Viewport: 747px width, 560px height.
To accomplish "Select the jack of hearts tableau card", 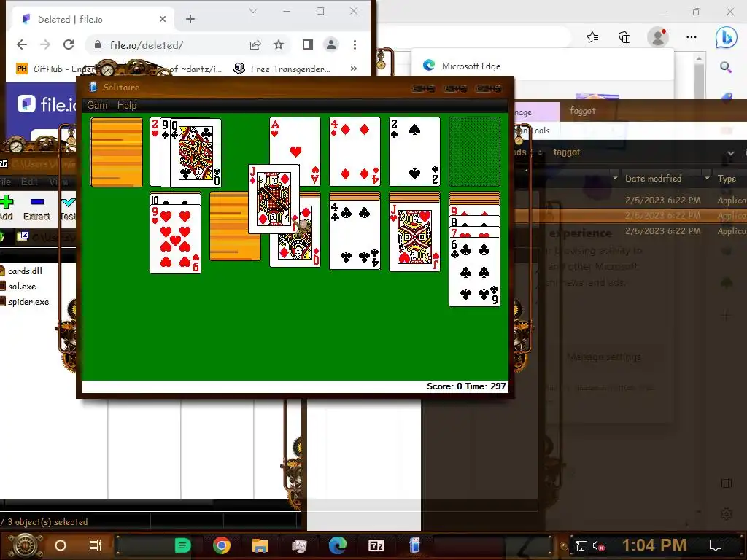I will click(414, 237).
